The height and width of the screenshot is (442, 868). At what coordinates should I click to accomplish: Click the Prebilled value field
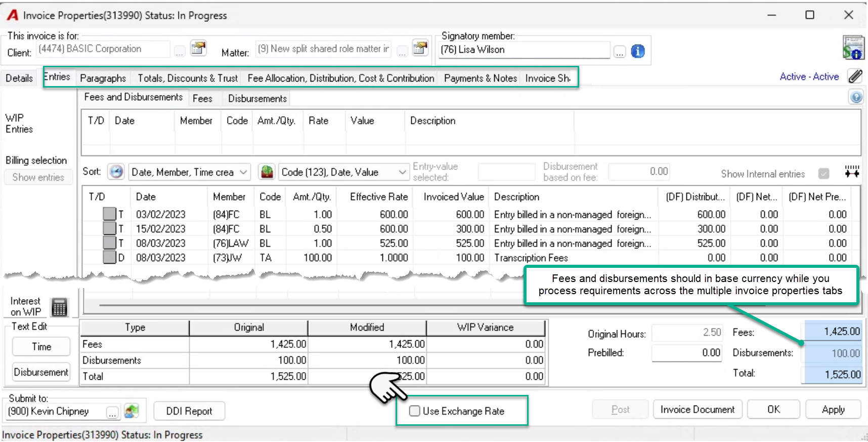(686, 353)
